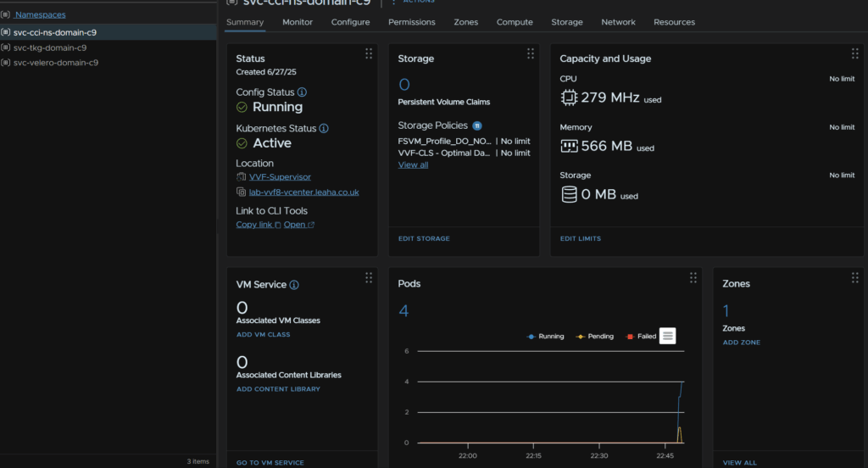This screenshot has height=468, width=868.
Task: Click the VVF-CLS - Optimal Da... storage policy
Action: point(444,153)
